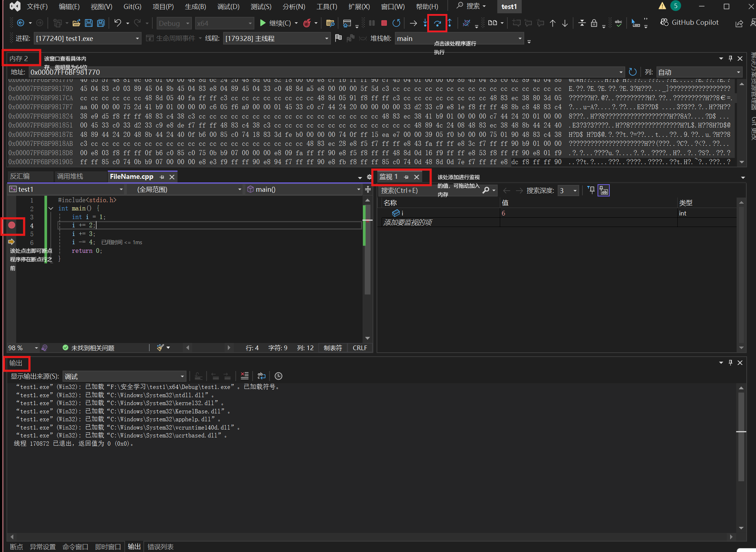Click the Save All icon
Image resolution: width=756 pixels, height=552 pixels.
pyautogui.click(x=101, y=23)
